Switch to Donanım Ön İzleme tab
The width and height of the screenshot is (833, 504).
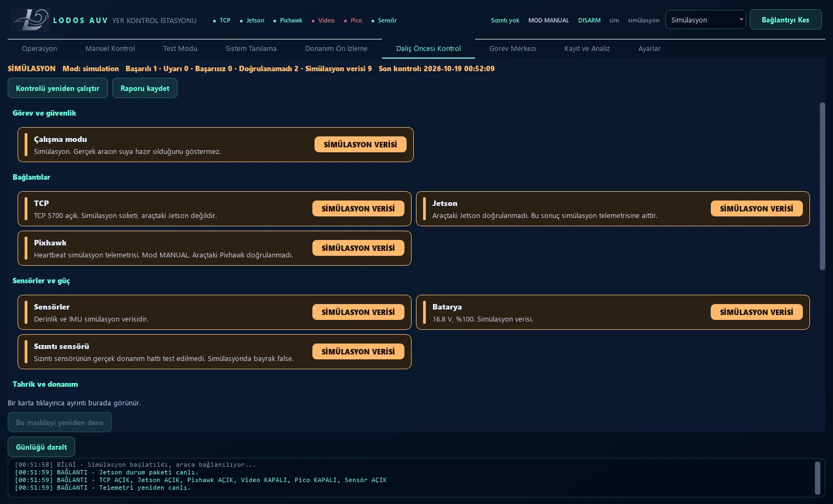click(x=336, y=48)
